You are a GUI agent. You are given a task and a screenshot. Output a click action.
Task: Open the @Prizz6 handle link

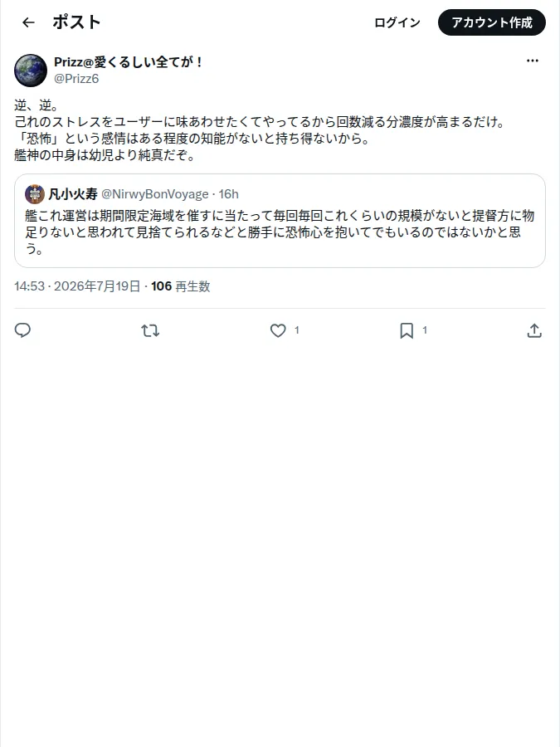point(76,79)
